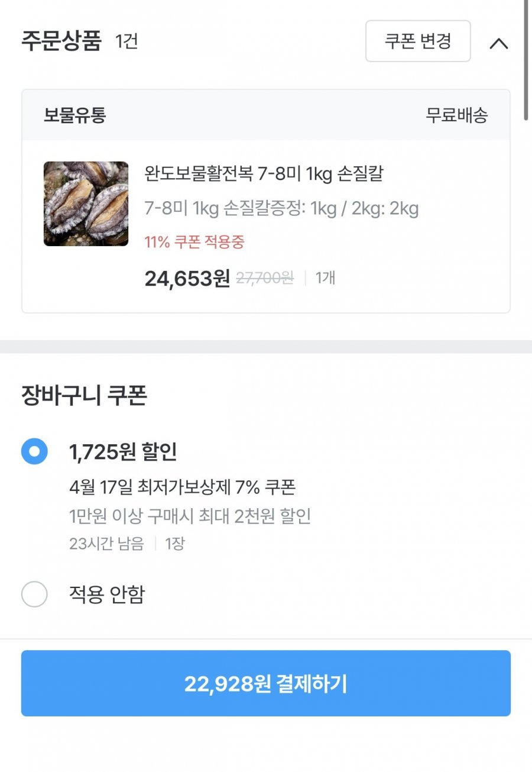Select the 1,725원 할인 coupon radio button
Screen dimensions: 532x772
coord(34,452)
